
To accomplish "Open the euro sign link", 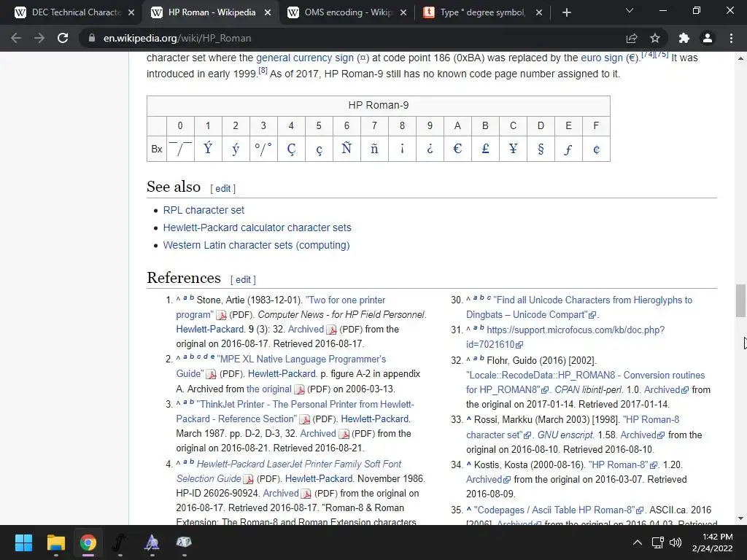I will point(602,58).
